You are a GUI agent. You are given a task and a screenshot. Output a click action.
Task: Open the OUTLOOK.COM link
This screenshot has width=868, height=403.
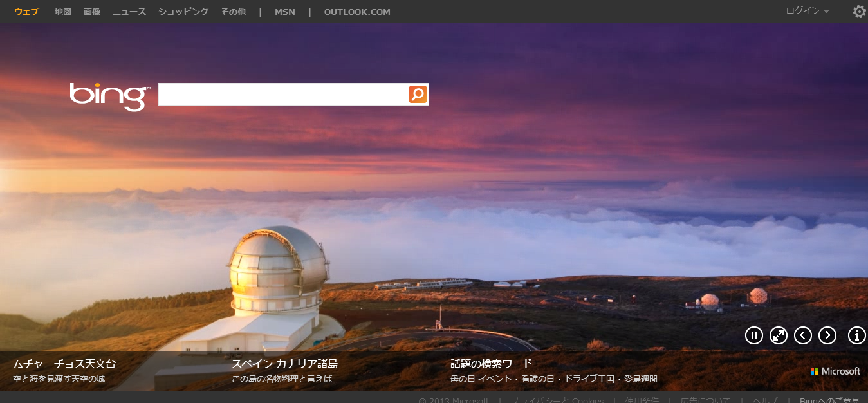pos(357,12)
